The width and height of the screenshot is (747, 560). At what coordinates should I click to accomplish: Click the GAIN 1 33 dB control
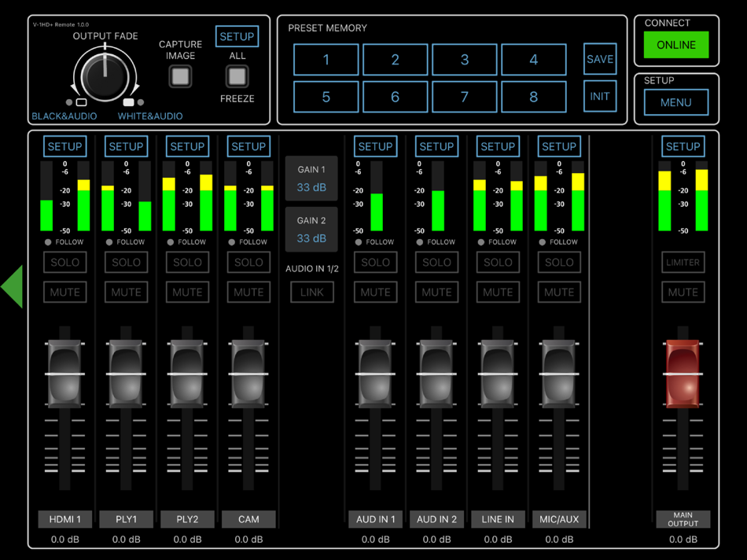tap(311, 179)
